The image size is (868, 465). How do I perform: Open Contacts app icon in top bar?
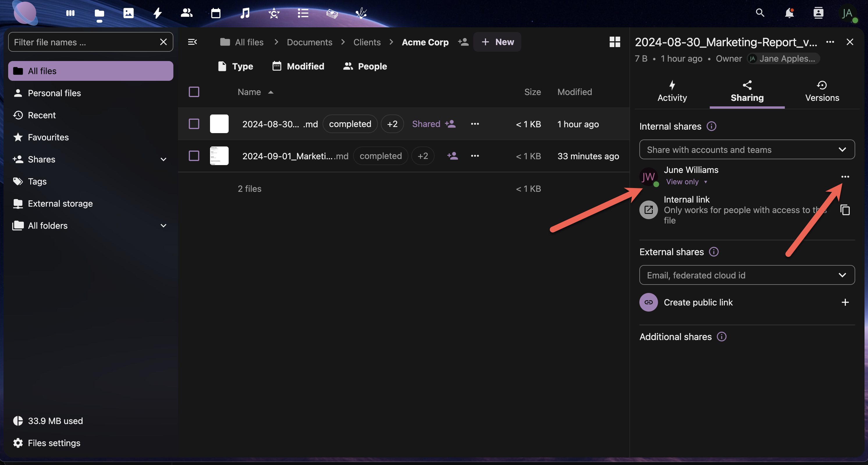click(x=186, y=13)
